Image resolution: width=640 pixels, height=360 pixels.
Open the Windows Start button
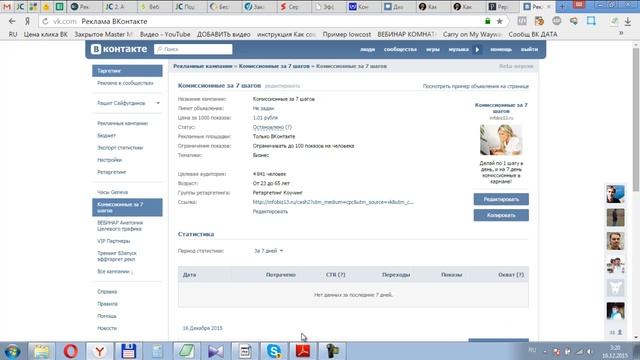[13, 351]
